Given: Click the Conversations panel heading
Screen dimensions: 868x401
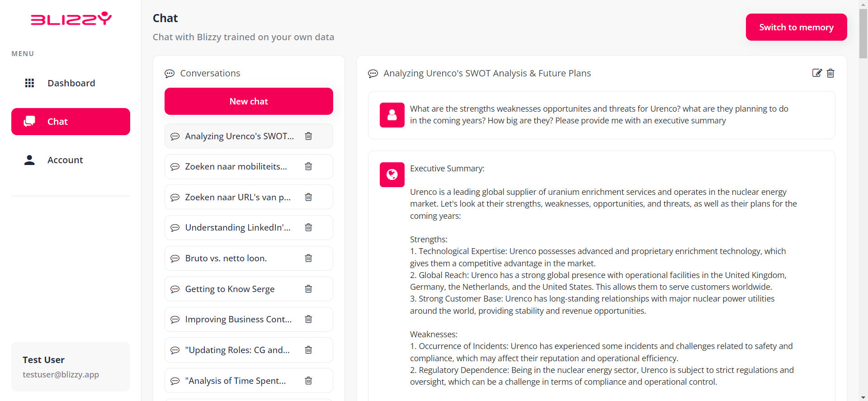Looking at the screenshot, I should 210,73.
